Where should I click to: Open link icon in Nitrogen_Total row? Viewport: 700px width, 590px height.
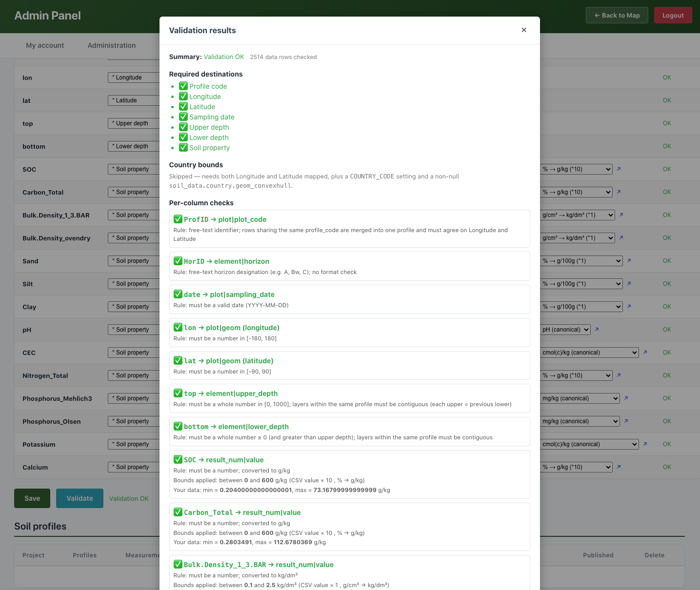coord(619,375)
